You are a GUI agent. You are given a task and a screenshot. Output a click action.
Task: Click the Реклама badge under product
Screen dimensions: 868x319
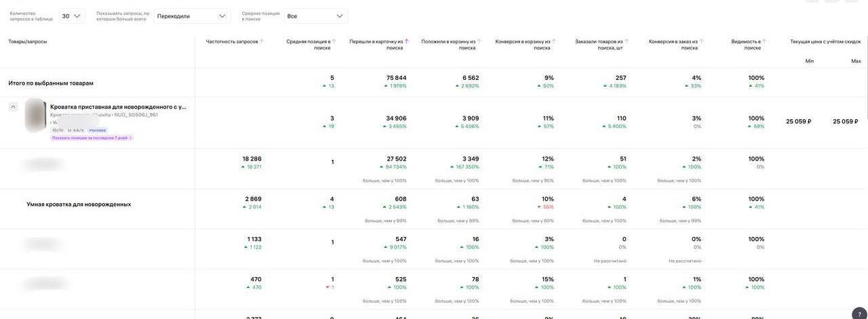(x=97, y=130)
